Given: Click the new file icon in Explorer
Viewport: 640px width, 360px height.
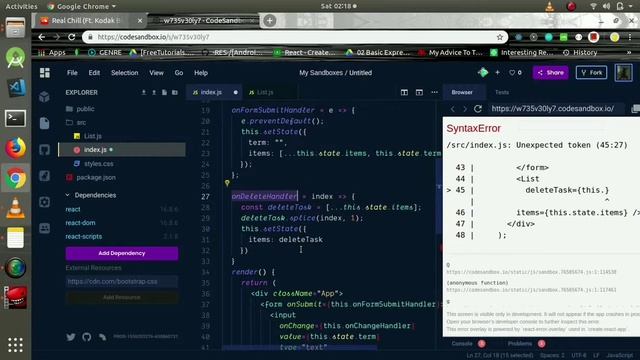Looking at the screenshot, I should tap(164, 93).
